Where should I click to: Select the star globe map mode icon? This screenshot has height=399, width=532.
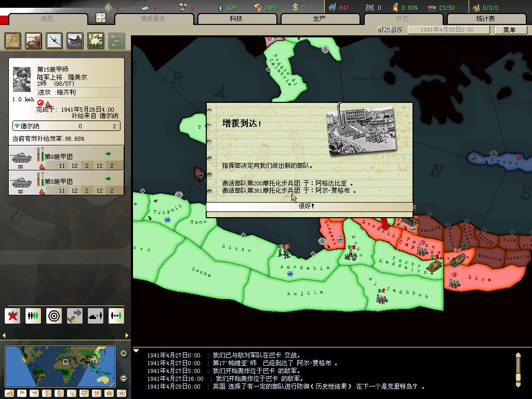click(122, 393)
